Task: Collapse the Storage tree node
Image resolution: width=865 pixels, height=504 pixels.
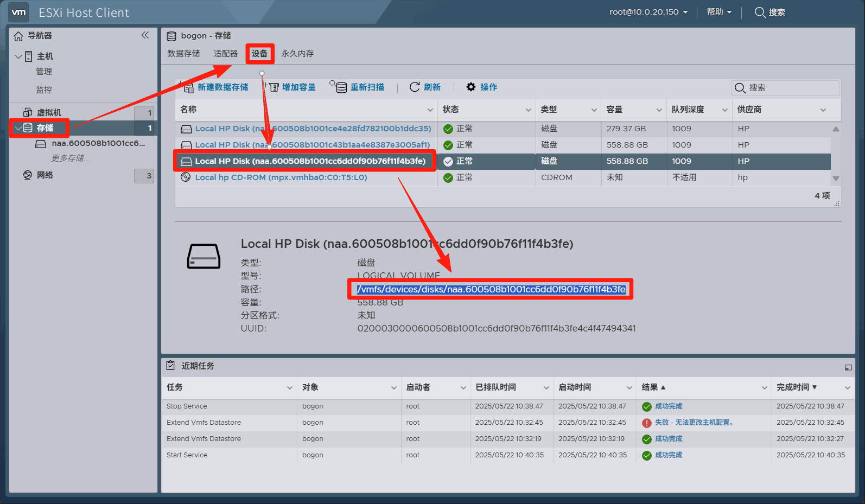Action: click(18, 128)
